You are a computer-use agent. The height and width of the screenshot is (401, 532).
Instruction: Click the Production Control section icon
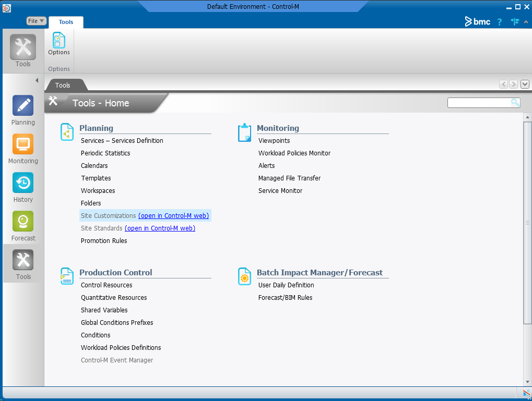point(67,276)
